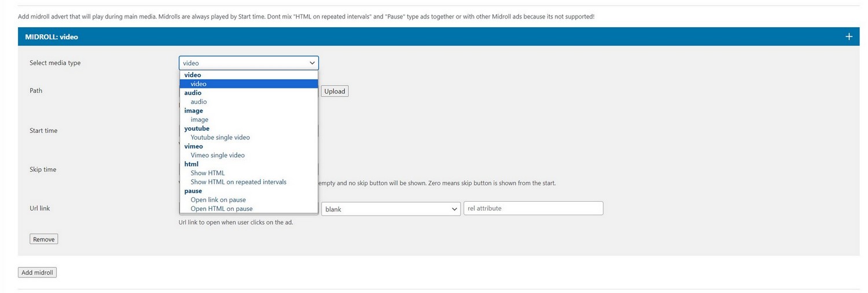This screenshot has width=868, height=293.
Task: Click the Start time field label
Action: pos(43,131)
